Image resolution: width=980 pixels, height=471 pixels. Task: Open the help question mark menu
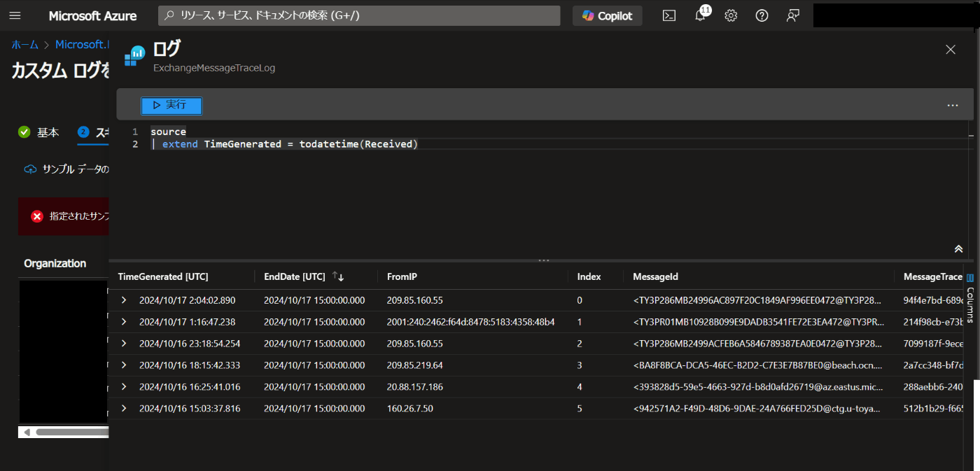(x=762, y=15)
